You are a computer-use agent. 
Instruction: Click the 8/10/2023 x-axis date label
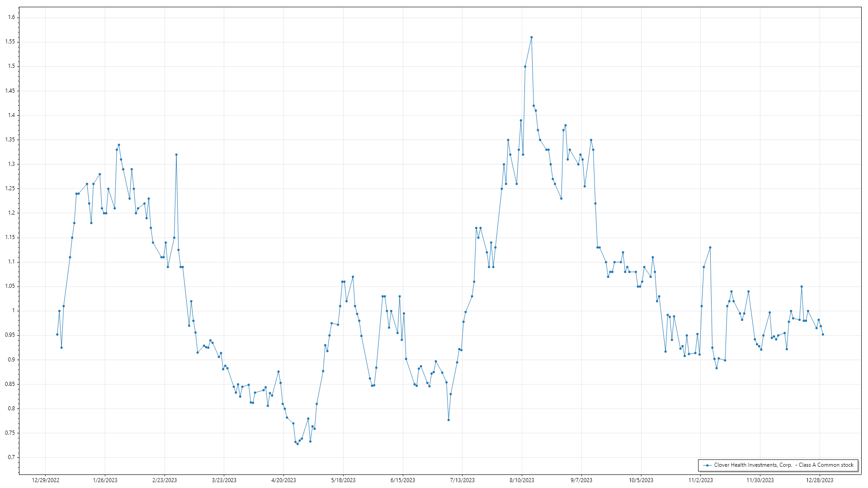click(522, 480)
